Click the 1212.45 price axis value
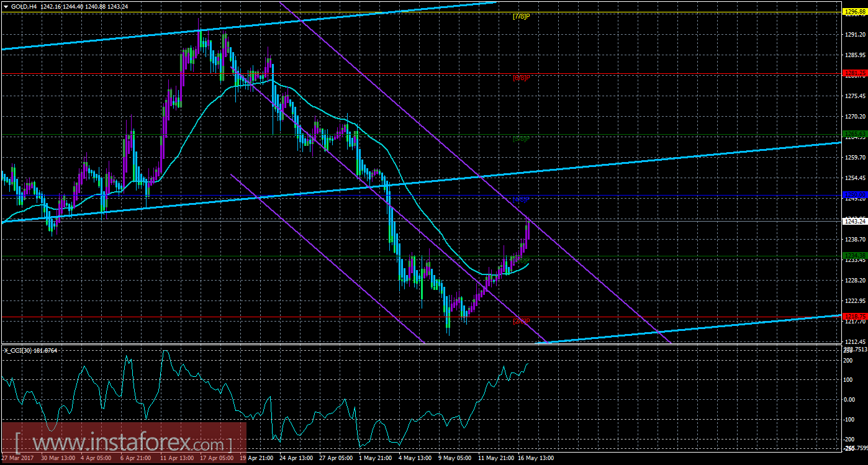The image size is (868, 465). click(855, 342)
